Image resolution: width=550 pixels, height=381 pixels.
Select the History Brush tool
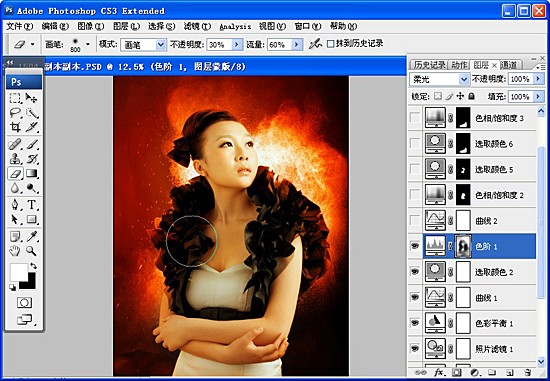click(x=32, y=159)
